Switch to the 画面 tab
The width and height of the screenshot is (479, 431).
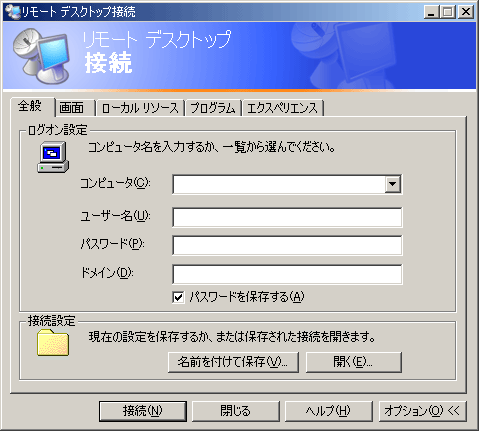pyautogui.click(x=72, y=108)
